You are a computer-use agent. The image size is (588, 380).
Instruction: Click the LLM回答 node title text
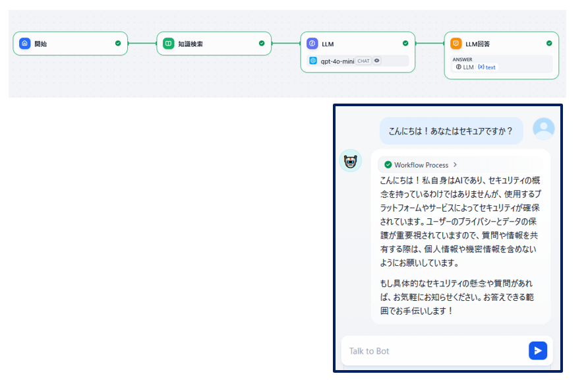click(x=477, y=44)
